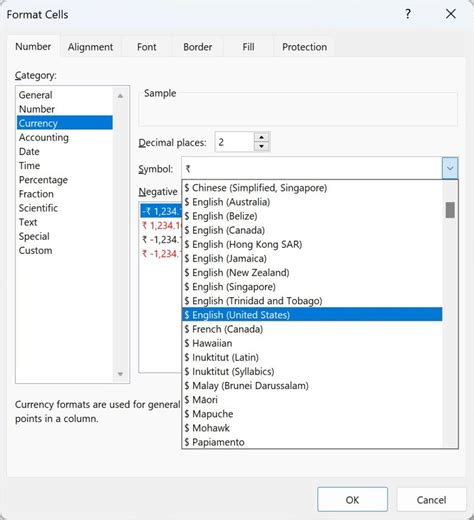The width and height of the screenshot is (474, 520).
Task: Decrease decimal places with down arrow
Action: 262,147
